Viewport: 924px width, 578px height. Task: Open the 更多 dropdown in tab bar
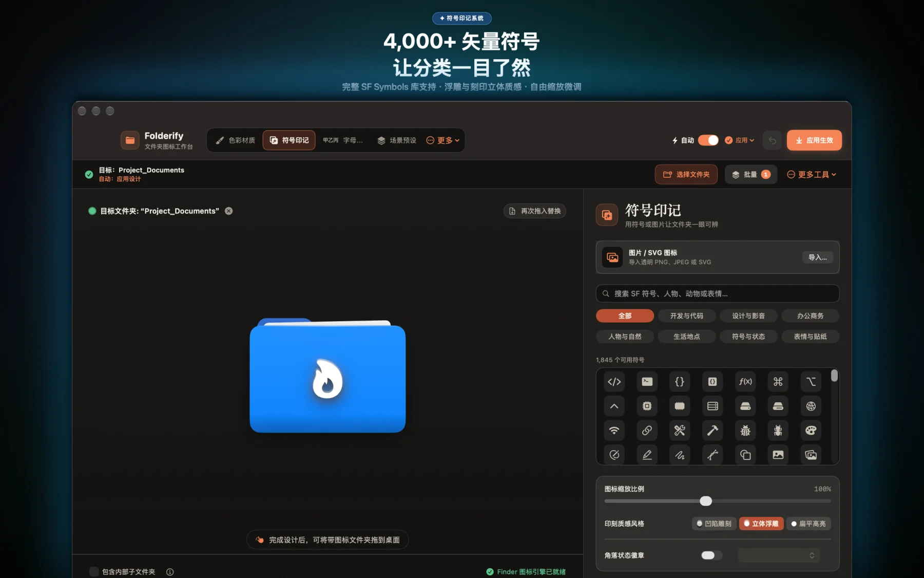pyautogui.click(x=443, y=140)
